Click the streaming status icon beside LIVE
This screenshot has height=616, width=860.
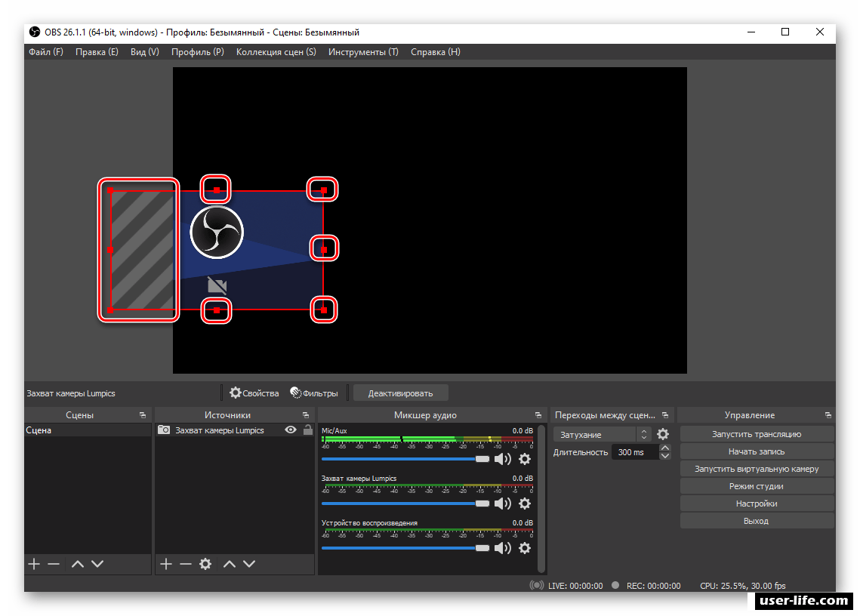pos(536,585)
